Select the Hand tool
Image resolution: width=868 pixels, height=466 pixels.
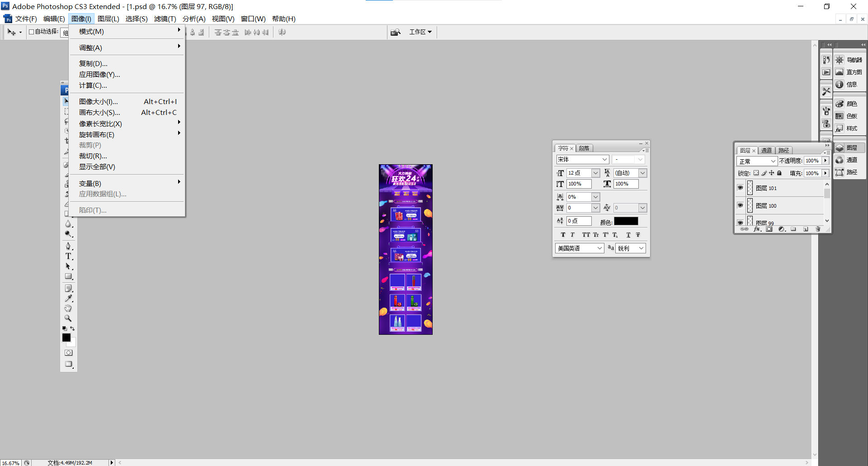coord(68,308)
